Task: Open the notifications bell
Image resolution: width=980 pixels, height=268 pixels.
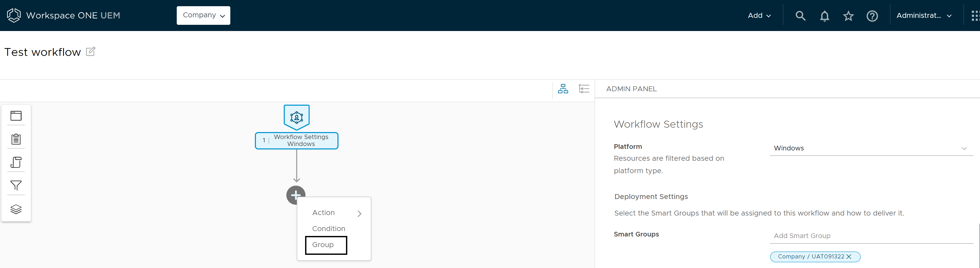Action: (824, 16)
